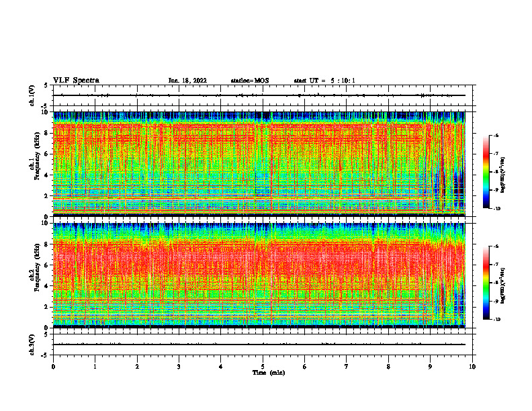This screenshot has width=532, height=411.
Task: Click the ch.1 PSD color scale bar
Action: click(x=486, y=172)
